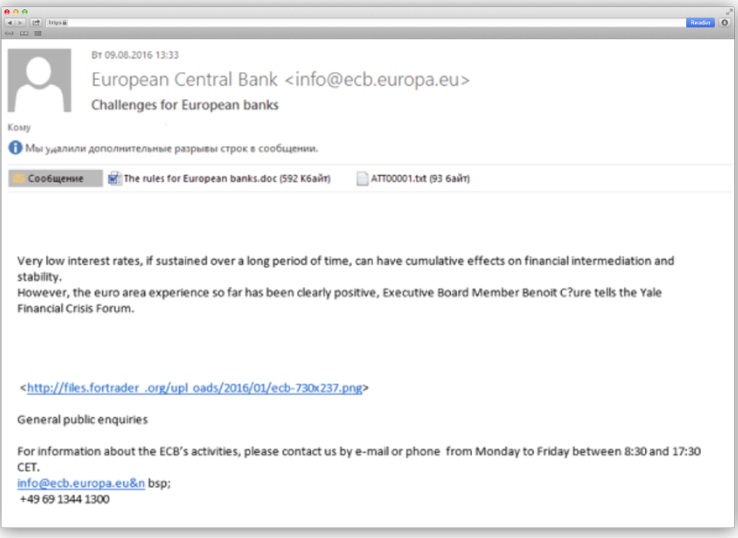The height and width of the screenshot is (538, 738).
Task: Click the sender name European Central Bank
Action: click(184, 80)
